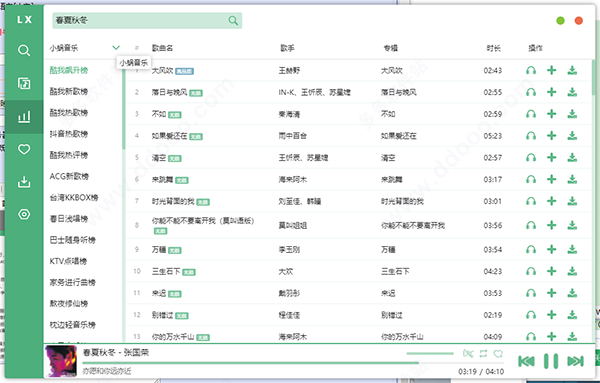Screen dimensions: 600x383
Task: Click the artist name 海来阿木 on row 6
Action: [x=293, y=179]
